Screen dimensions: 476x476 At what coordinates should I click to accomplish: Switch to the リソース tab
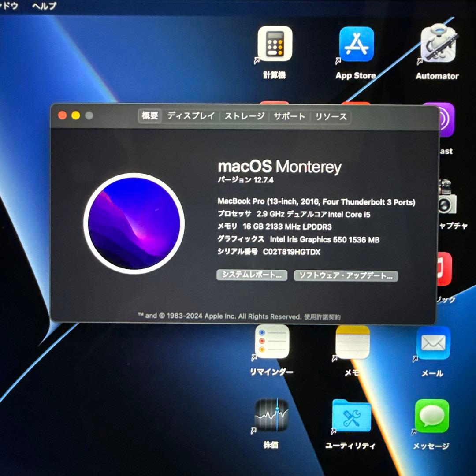point(330,117)
